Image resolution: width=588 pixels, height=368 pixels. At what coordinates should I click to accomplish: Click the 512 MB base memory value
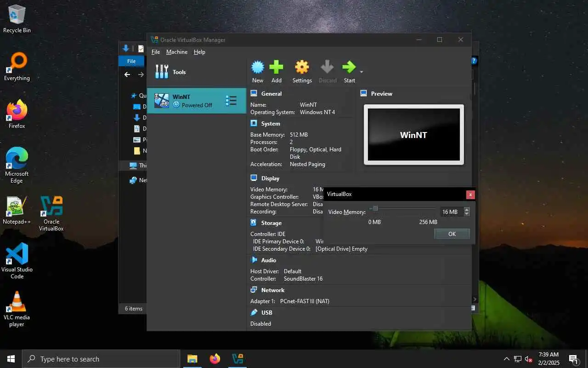[x=299, y=135]
